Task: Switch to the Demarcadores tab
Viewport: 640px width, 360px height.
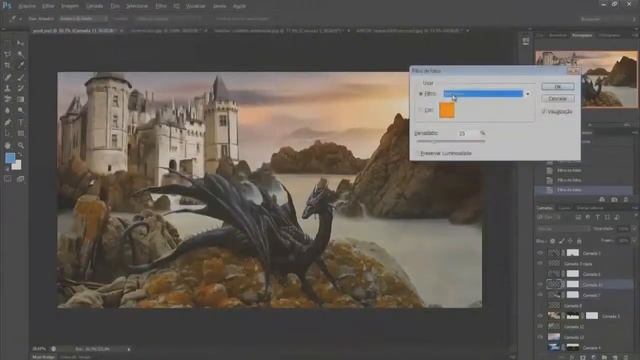Action: pos(590,208)
